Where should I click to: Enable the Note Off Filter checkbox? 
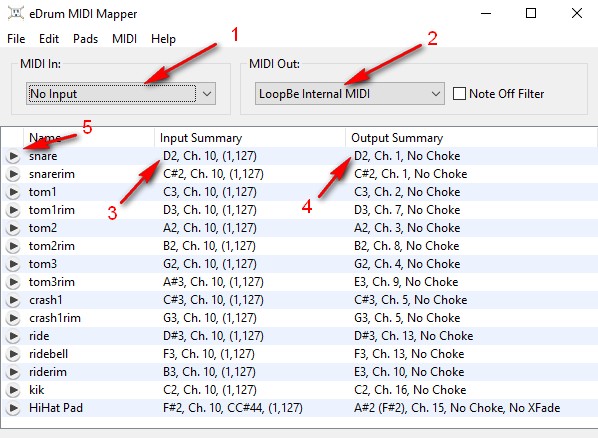[x=459, y=93]
